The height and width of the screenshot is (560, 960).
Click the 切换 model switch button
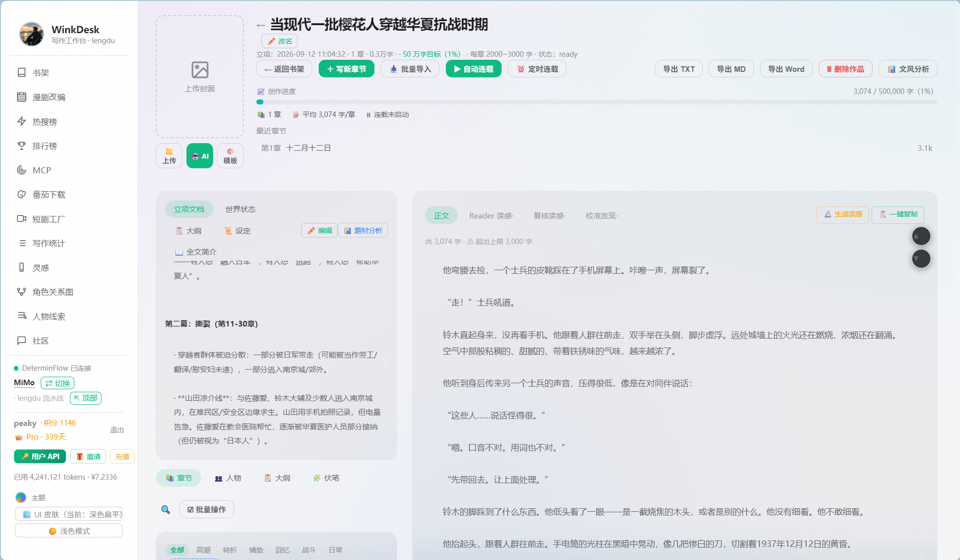pyautogui.click(x=57, y=383)
